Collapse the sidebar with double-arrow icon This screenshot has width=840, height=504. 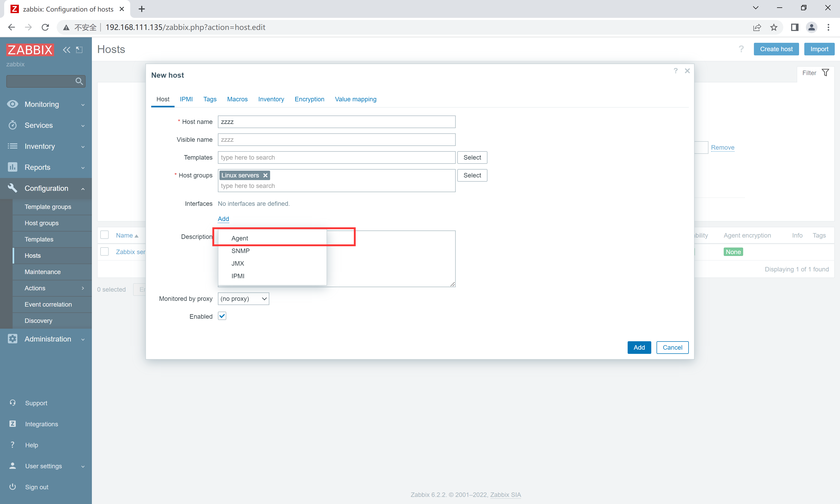67,50
